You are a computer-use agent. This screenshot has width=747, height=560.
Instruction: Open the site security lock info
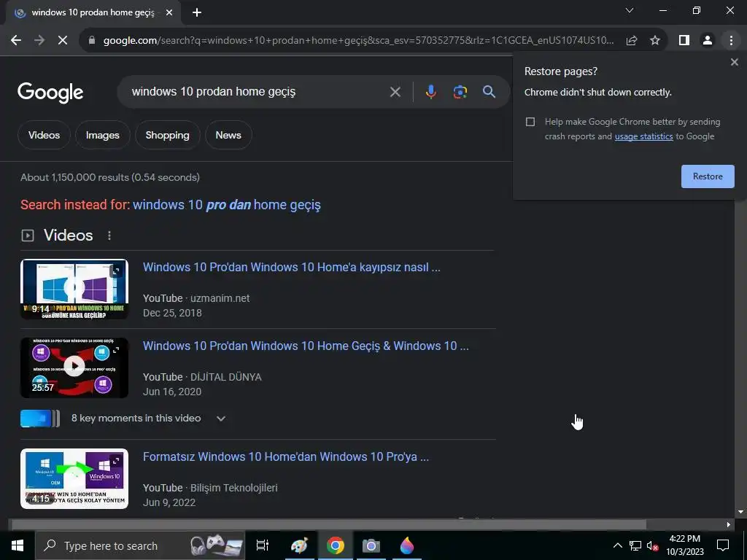pyautogui.click(x=92, y=41)
